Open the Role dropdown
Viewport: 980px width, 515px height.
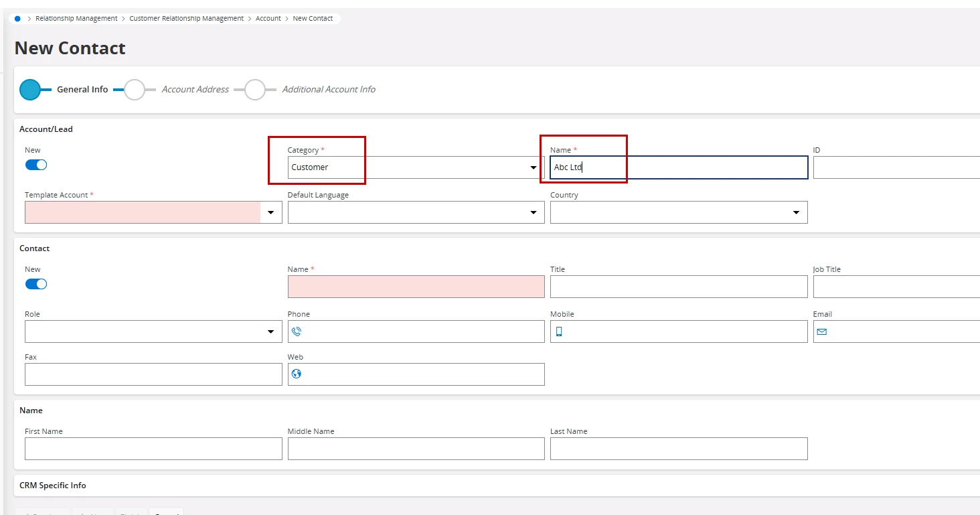click(270, 332)
